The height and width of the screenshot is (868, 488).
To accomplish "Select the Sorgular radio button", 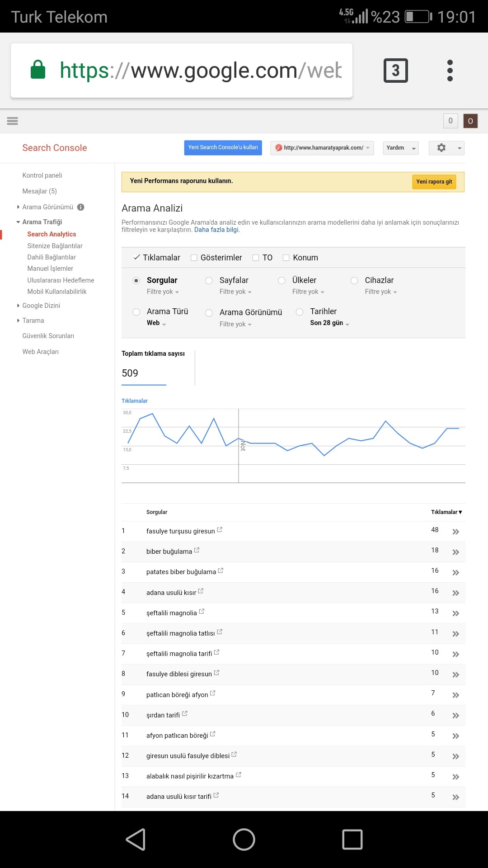I will tap(136, 280).
